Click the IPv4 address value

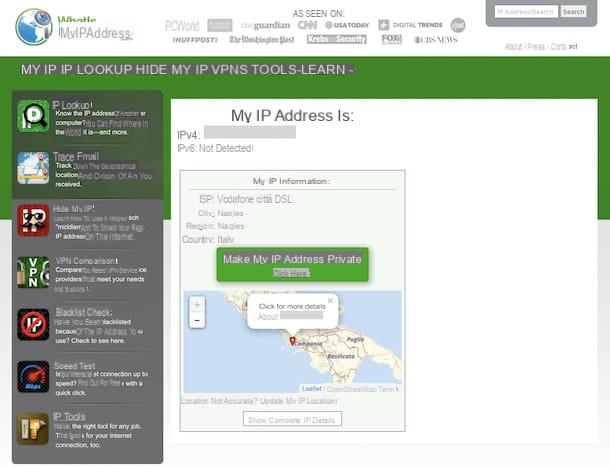(250, 132)
